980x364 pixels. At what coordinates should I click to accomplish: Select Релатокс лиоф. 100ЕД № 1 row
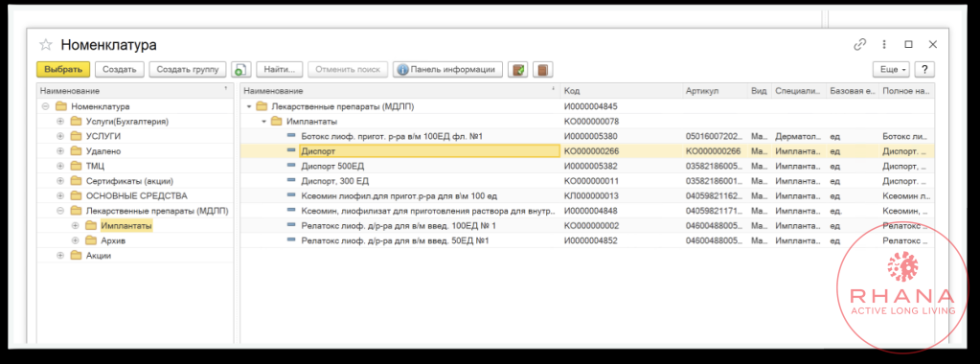[x=587, y=225]
